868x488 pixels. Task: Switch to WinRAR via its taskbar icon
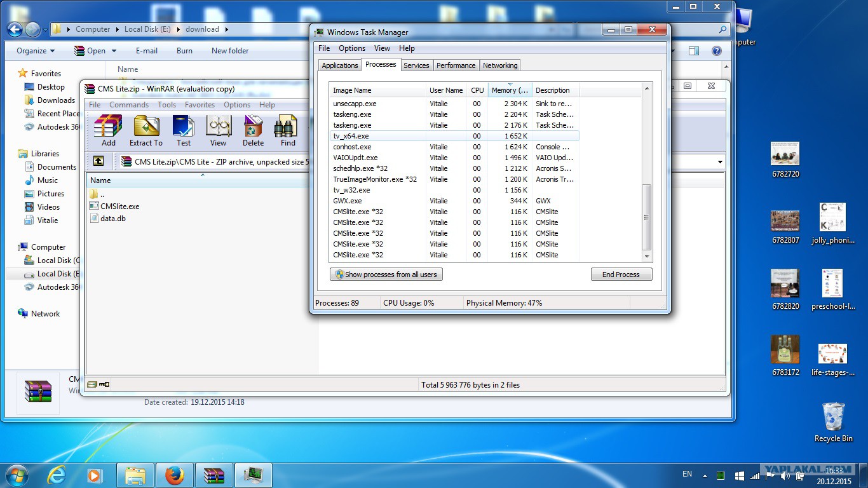pyautogui.click(x=214, y=475)
